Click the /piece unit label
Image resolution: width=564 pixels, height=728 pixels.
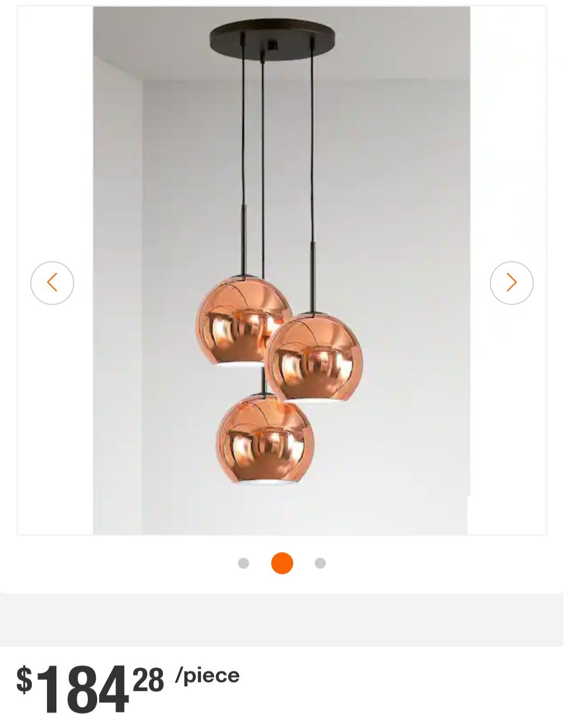tap(207, 675)
